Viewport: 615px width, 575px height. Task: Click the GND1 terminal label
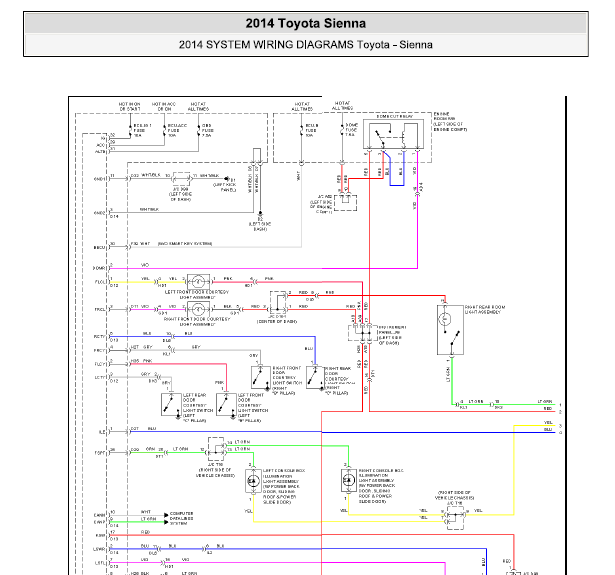pos(100,179)
